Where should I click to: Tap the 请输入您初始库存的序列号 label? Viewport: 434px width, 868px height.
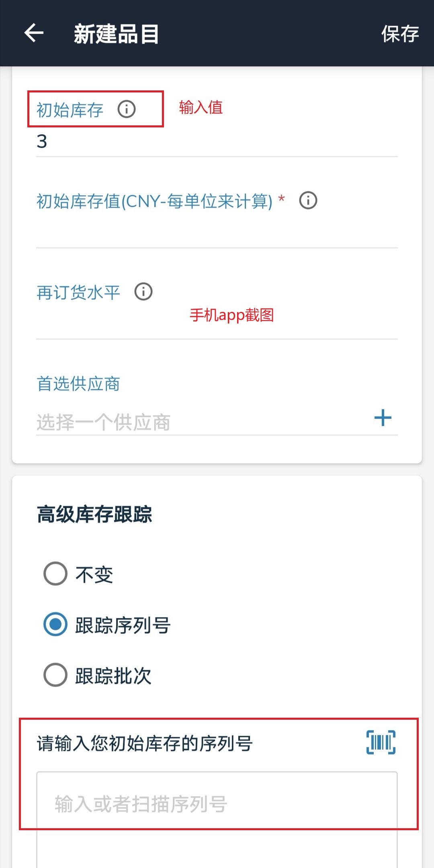145,743
